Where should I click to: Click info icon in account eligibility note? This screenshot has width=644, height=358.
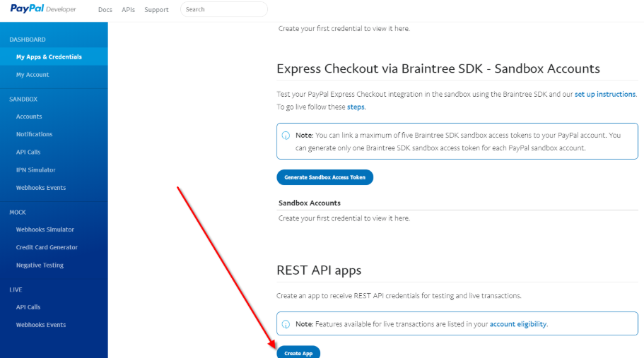point(286,324)
